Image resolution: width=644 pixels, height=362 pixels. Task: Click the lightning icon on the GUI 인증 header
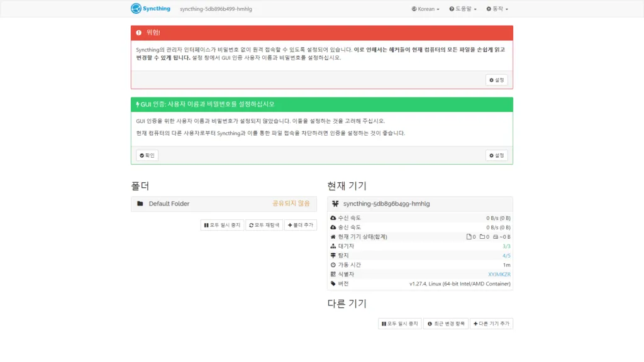(137, 104)
